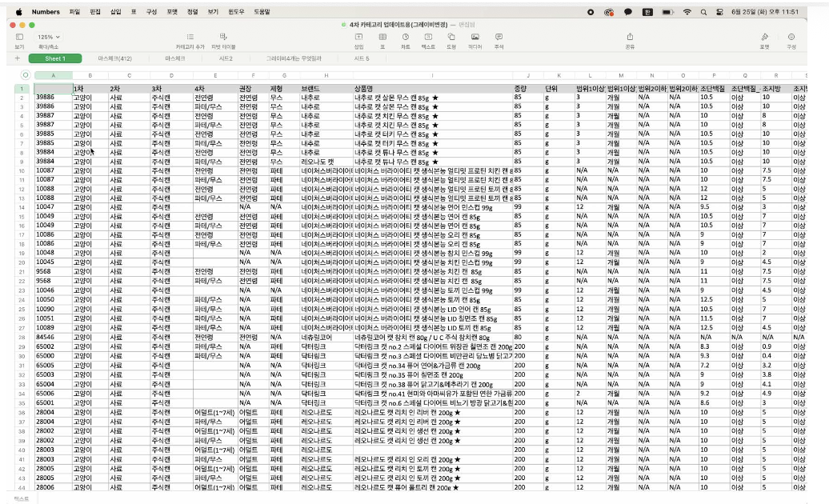This screenshot has width=829, height=504.
Task: Click the Media (미디어) toolbar icon
Action: pyautogui.click(x=475, y=37)
